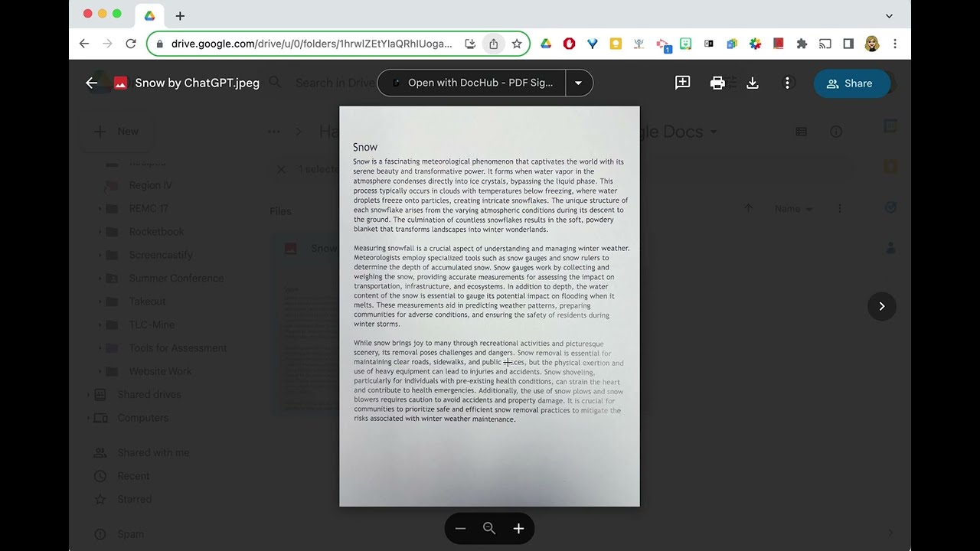
Task: Open the Recent files view
Action: point(133,476)
